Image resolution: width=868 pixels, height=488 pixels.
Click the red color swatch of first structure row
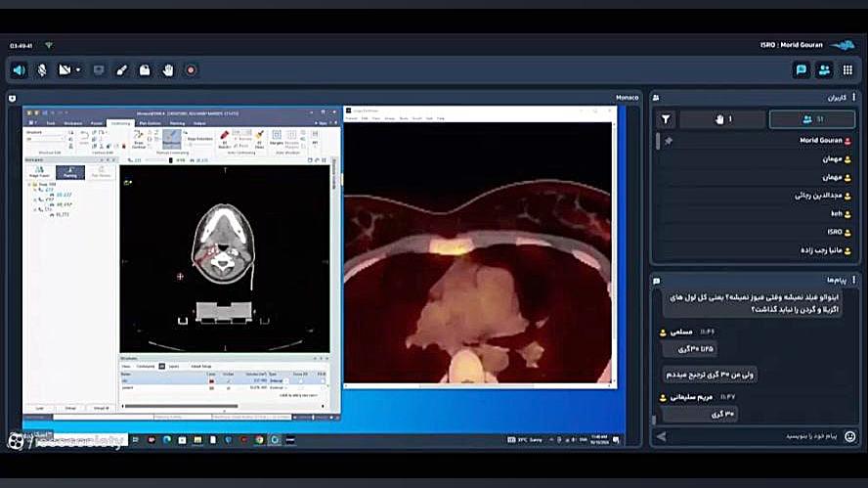[x=211, y=381]
